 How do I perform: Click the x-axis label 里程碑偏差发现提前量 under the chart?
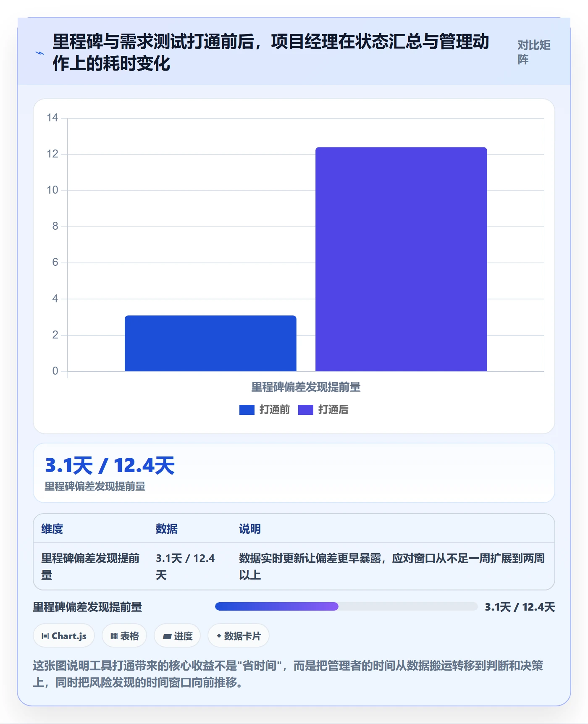[x=306, y=387]
